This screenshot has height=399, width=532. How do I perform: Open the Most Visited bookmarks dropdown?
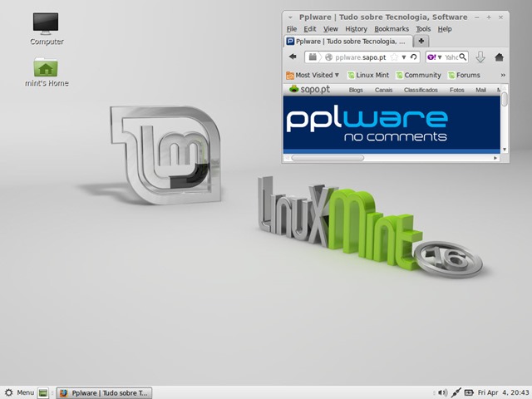(313, 75)
